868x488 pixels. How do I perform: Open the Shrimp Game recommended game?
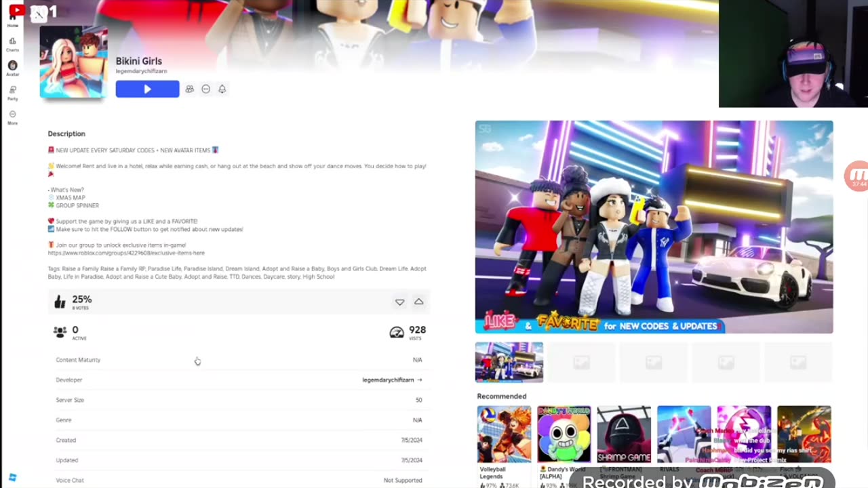624,434
